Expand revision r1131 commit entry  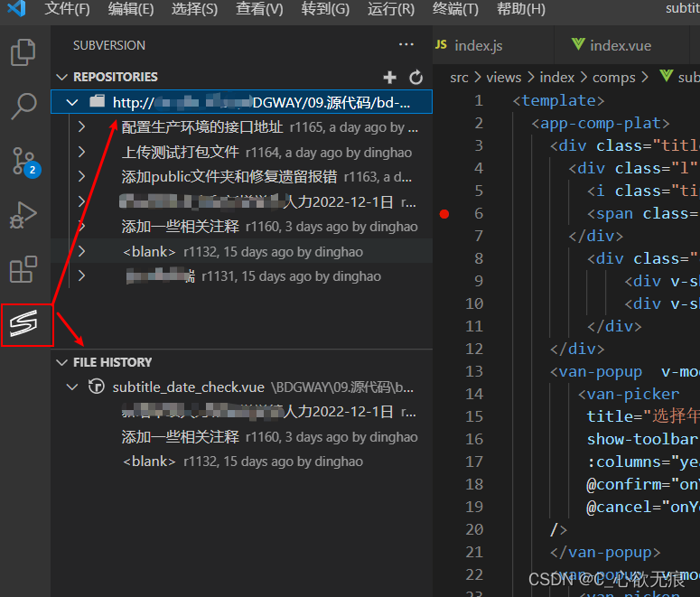click(81, 276)
